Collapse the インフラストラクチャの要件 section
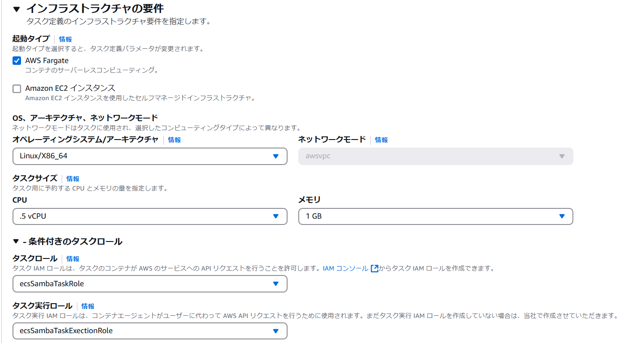 tap(17, 8)
